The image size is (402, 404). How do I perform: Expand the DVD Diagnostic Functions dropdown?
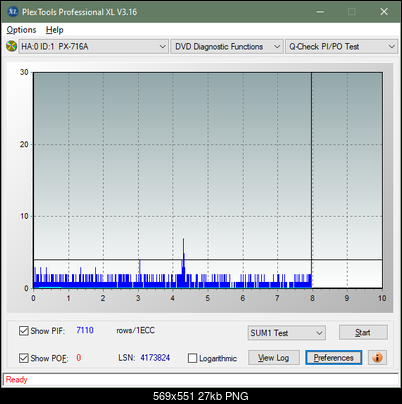pos(227,47)
